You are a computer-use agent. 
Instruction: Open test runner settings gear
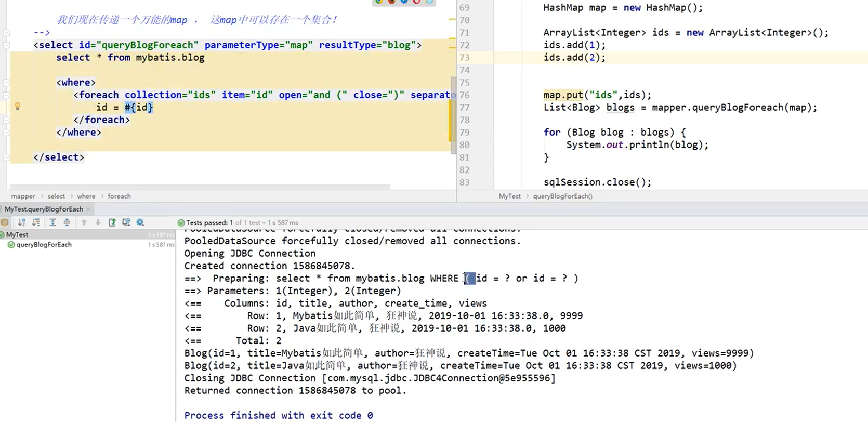tap(140, 222)
